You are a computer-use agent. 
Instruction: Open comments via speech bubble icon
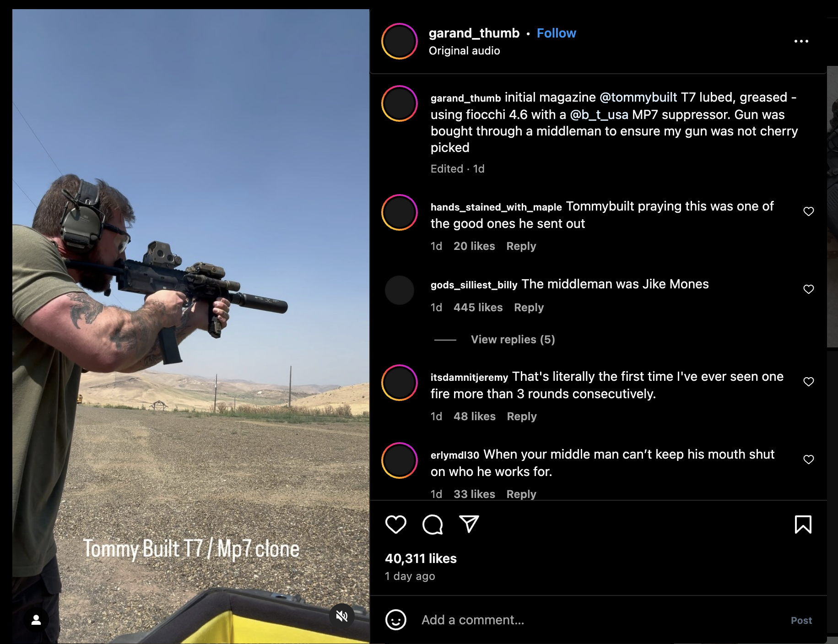tap(433, 524)
